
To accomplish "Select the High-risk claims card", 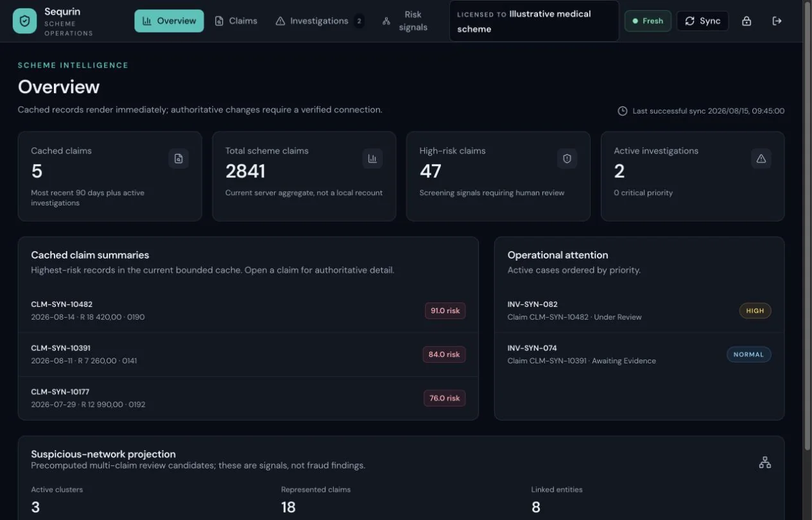I will [x=498, y=177].
